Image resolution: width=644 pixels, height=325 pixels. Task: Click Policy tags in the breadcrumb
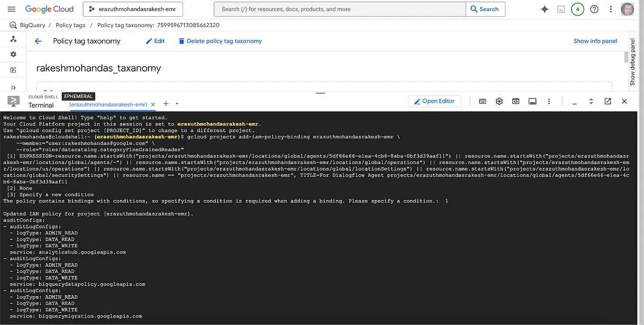(70, 25)
